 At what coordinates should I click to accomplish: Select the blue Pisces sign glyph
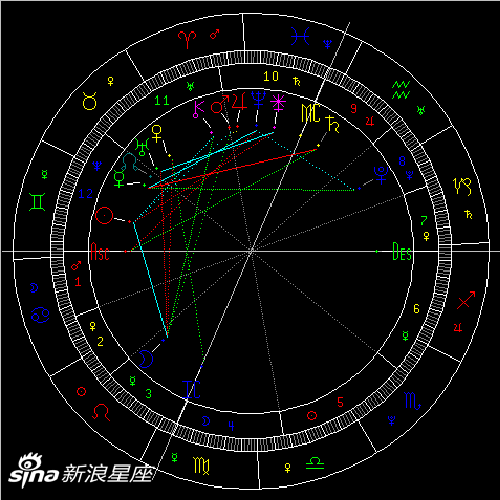tap(300, 36)
